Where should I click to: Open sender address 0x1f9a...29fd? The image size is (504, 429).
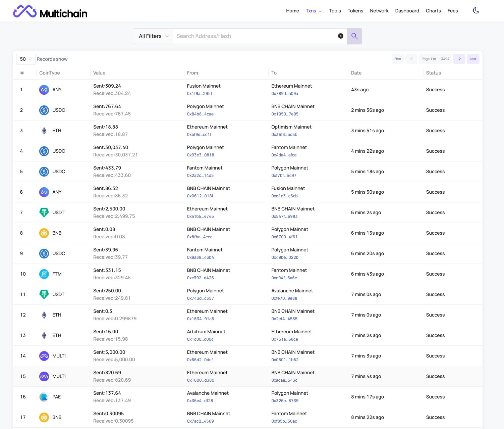pyautogui.click(x=199, y=94)
